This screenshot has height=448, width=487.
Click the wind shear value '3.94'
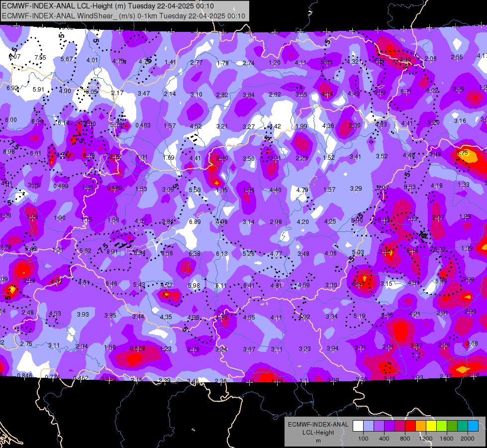(333, 348)
